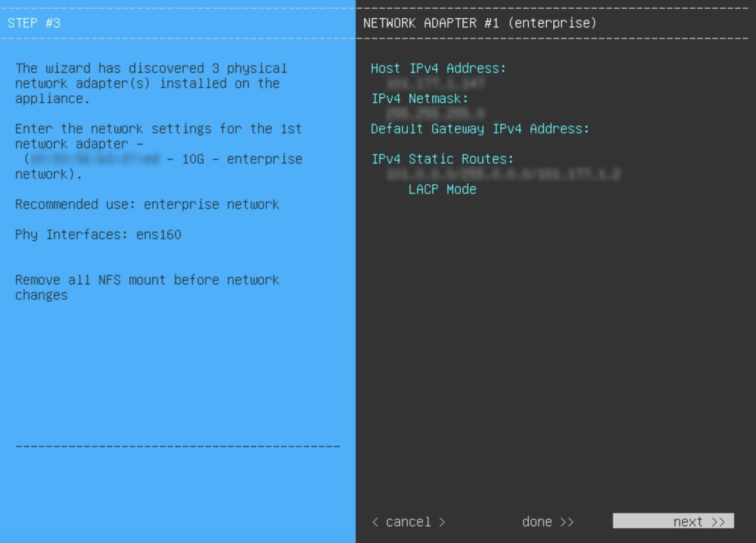The height and width of the screenshot is (543, 756).
Task: Select the done >> button
Action: click(x=548, y=522)
